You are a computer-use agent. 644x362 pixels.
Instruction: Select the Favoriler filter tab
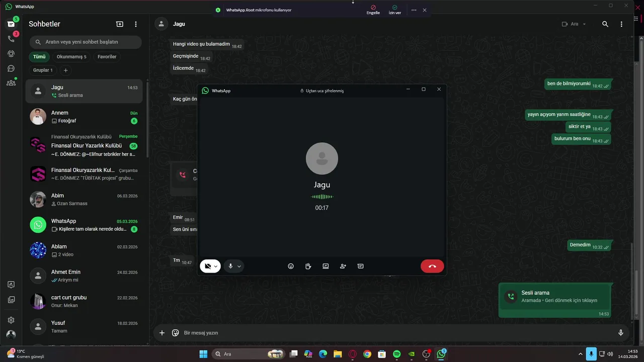coord(107,57)
